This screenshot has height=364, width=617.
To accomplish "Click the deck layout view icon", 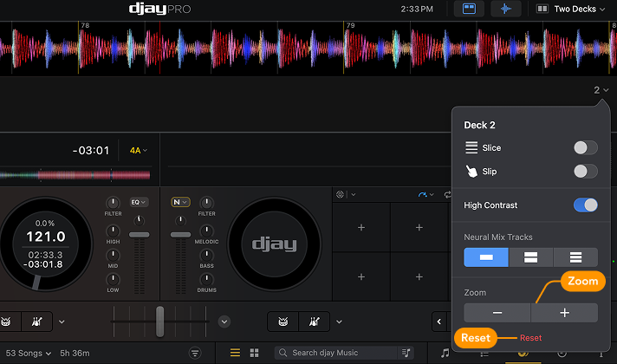I will click(x=469, y=9).
